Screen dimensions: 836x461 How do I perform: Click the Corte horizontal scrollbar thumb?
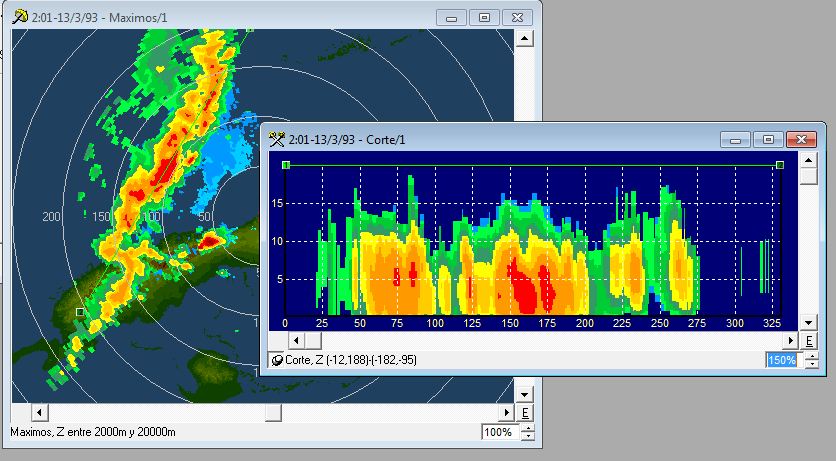pos(313,341)
